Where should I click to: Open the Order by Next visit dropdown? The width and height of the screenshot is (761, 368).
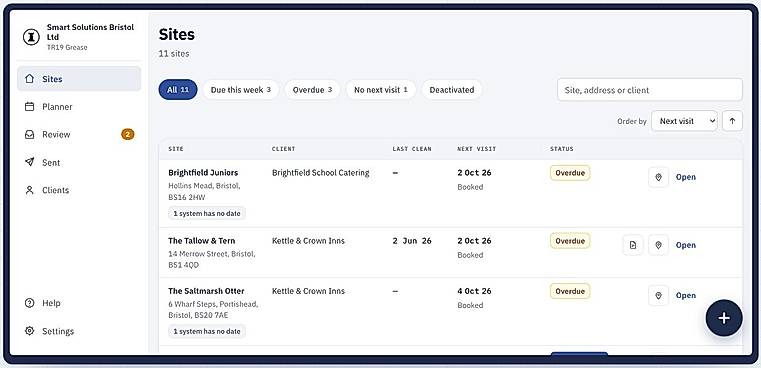[x=684, y=121]
